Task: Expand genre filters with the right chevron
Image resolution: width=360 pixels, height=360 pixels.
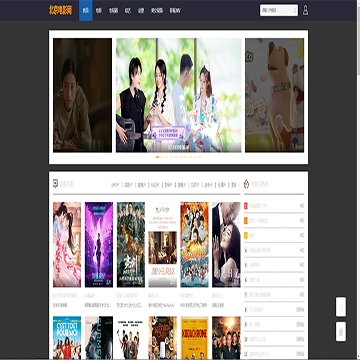Action: point(239,184)
